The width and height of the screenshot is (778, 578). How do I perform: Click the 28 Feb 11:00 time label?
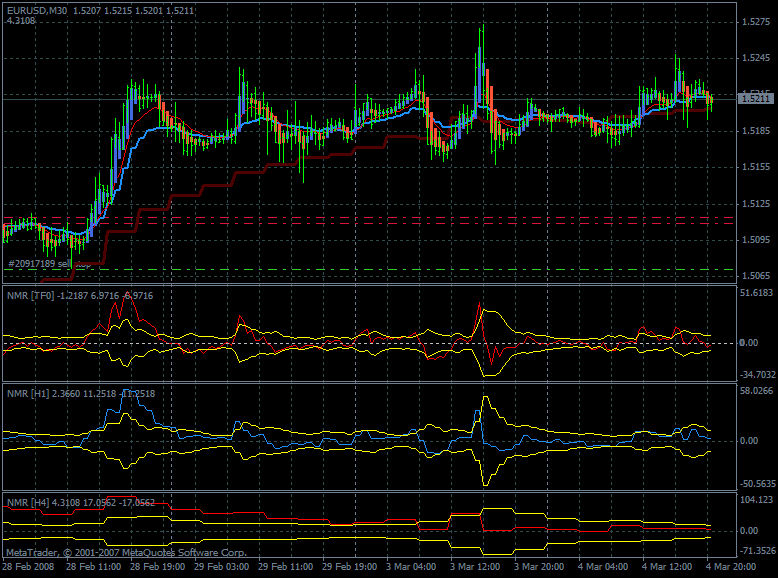(93, 567)
